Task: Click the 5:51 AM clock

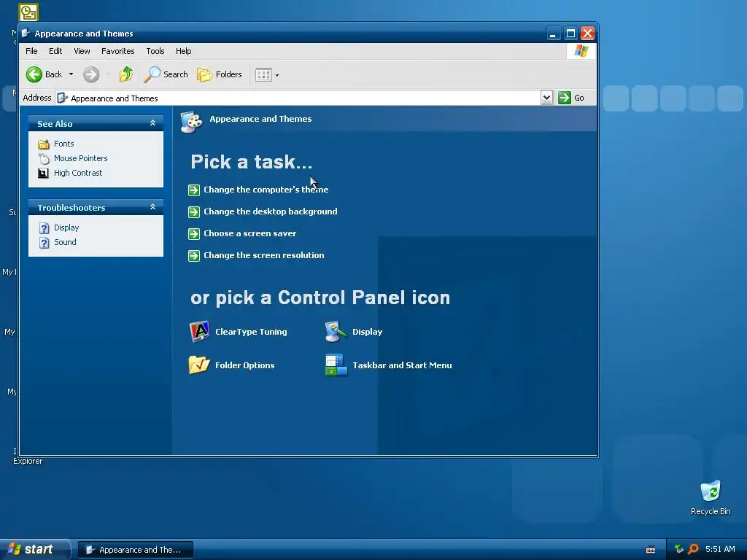Action: (720, 550)
